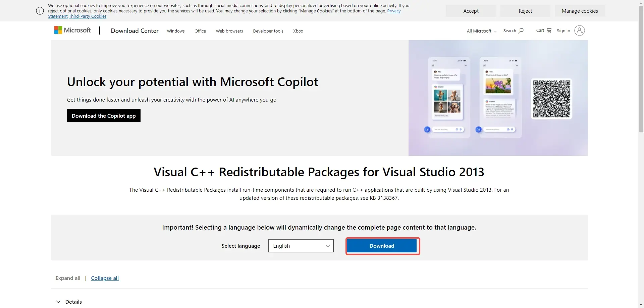Expand the Details section

(69, 302)
